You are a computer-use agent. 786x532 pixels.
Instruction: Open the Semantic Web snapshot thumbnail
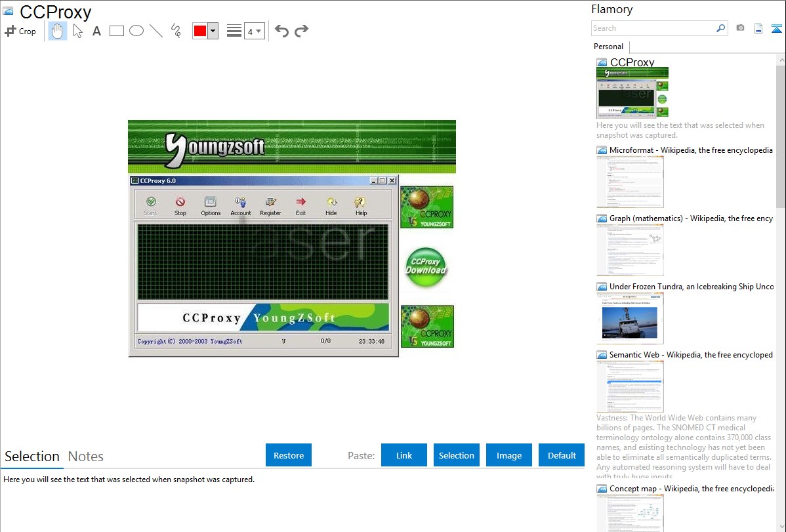point(630,386)
